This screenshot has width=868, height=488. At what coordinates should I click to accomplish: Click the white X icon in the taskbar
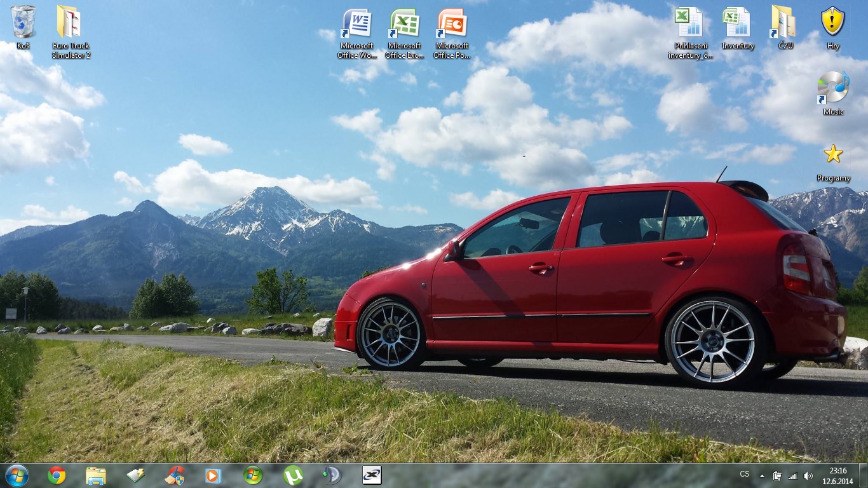pyautogui.click(x=371, y=475)
